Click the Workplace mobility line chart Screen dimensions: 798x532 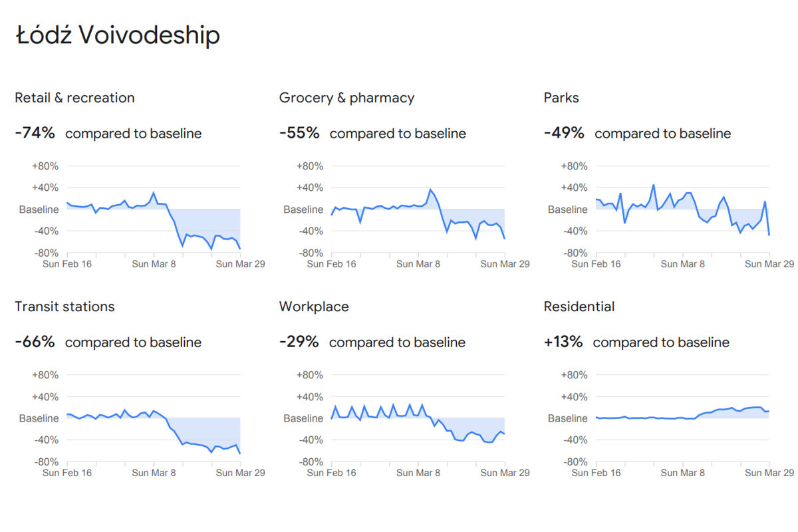(418, 418)
